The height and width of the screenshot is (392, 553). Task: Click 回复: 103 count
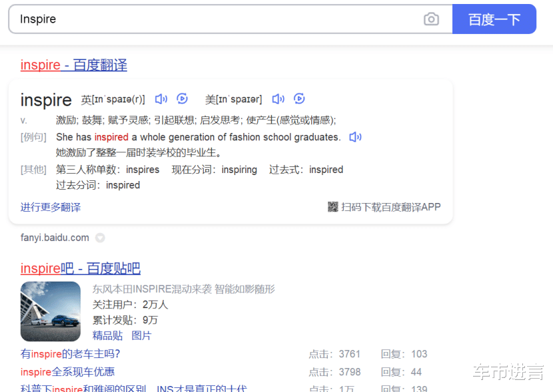click(404, 354)
